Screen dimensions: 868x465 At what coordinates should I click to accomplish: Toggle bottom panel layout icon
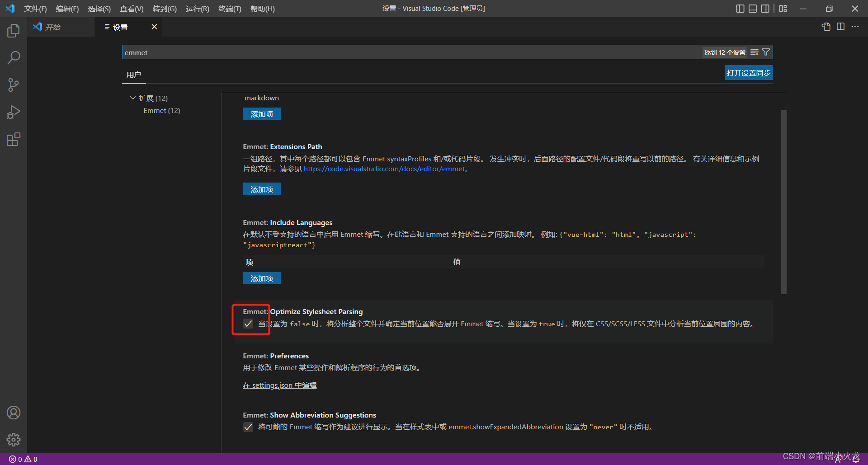[753, 9]
